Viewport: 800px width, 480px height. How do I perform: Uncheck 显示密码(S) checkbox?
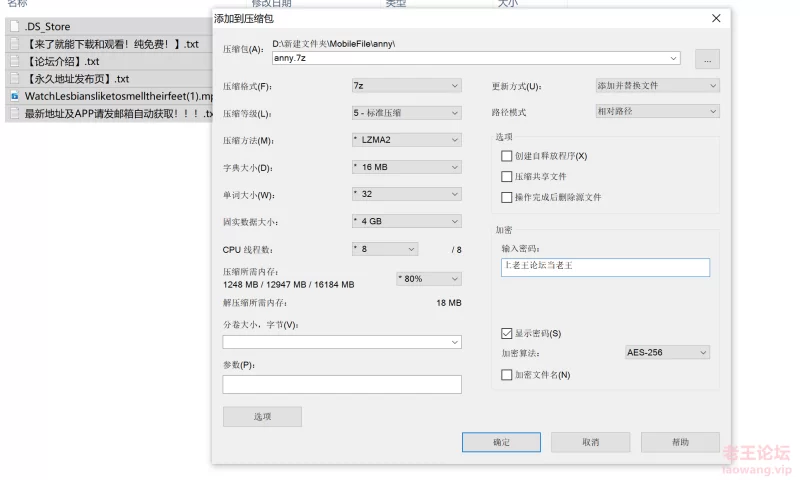click(x=506, y=334)
